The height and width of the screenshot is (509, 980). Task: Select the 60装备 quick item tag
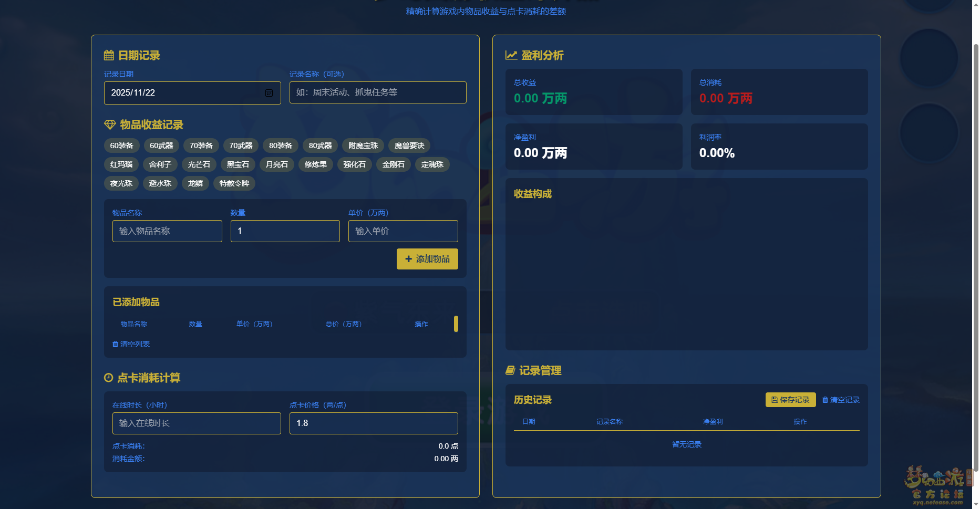(x=121, y=146)
